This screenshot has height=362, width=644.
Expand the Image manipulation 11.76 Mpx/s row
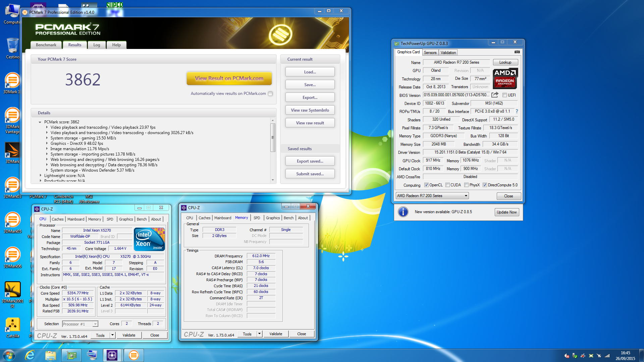point(47,149)
